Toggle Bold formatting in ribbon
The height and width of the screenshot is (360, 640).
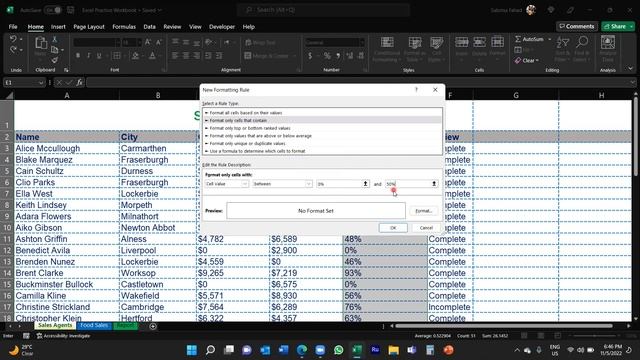click(78, 56)
